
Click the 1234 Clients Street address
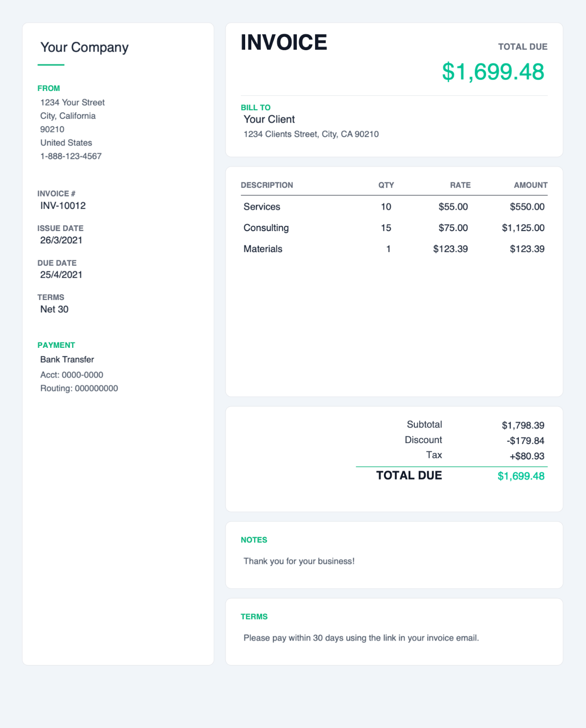coord(311,134)
